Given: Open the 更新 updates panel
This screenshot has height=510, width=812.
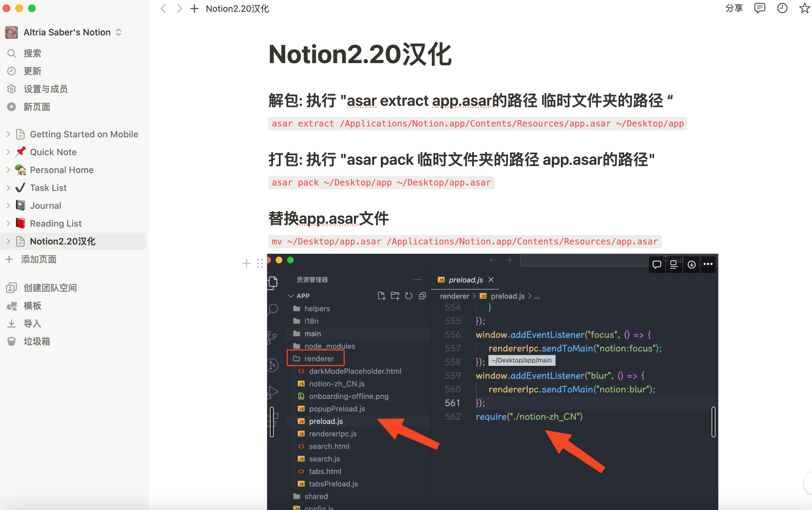Looking at the screenshot, I should [x=33, y=71].
